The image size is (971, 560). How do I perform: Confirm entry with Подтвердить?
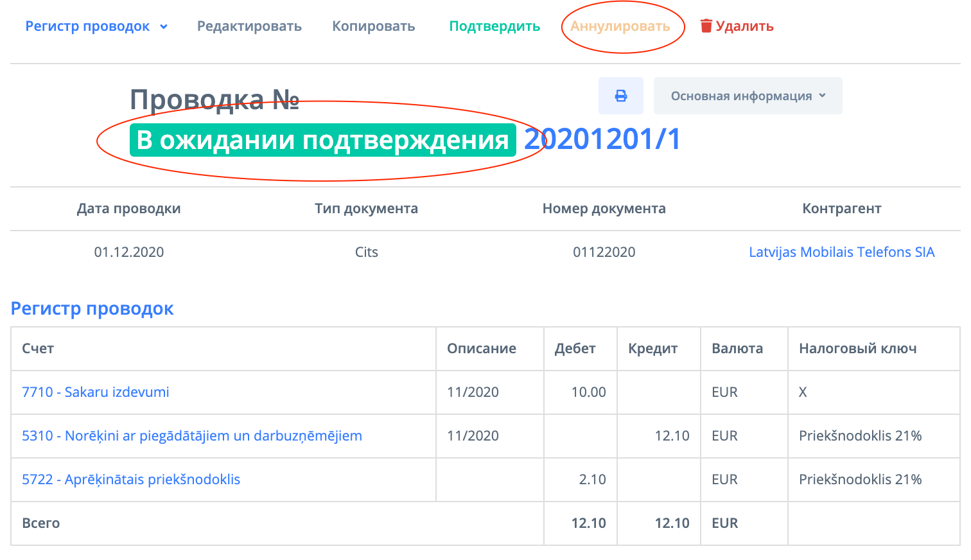494,26
